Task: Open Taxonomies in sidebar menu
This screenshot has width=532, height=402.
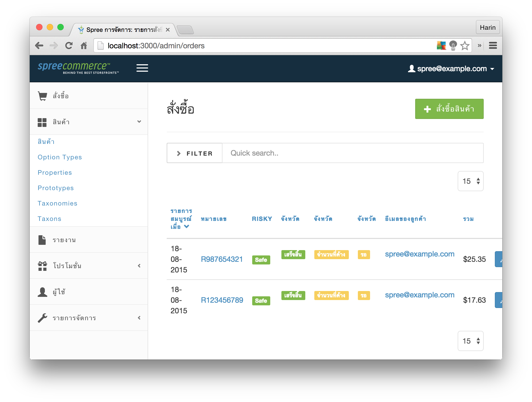Action: pos(57,203)
